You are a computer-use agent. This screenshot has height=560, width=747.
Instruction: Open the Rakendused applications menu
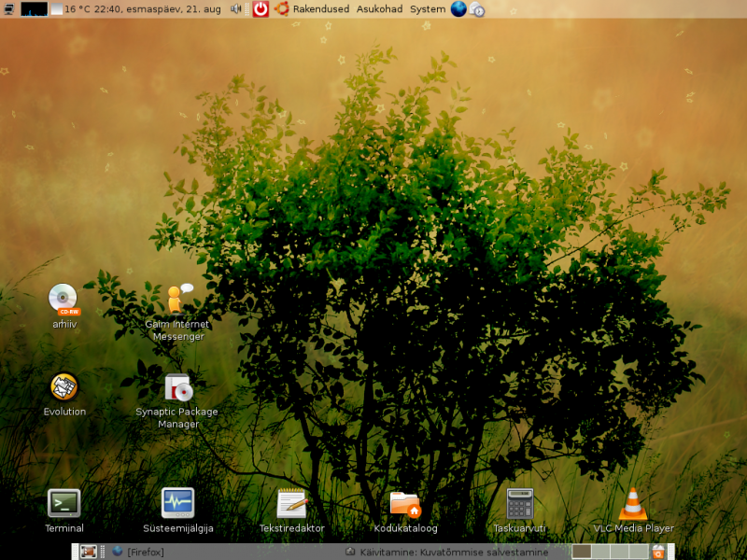321,9
